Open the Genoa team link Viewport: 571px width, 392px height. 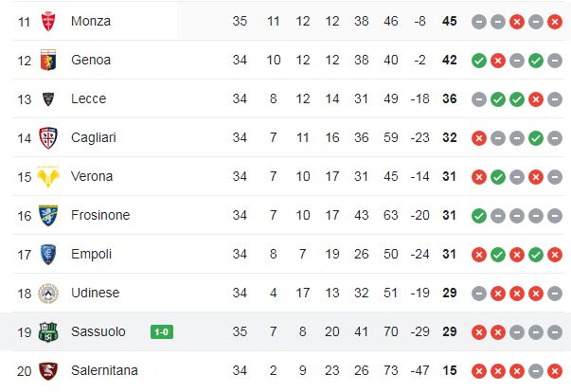tap(91, 60)
